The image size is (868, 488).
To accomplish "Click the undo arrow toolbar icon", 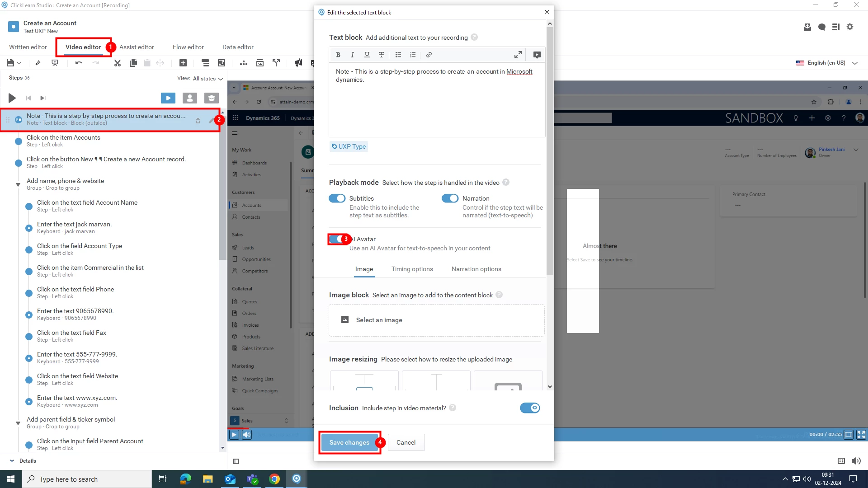I will click(x=79, y=63).
